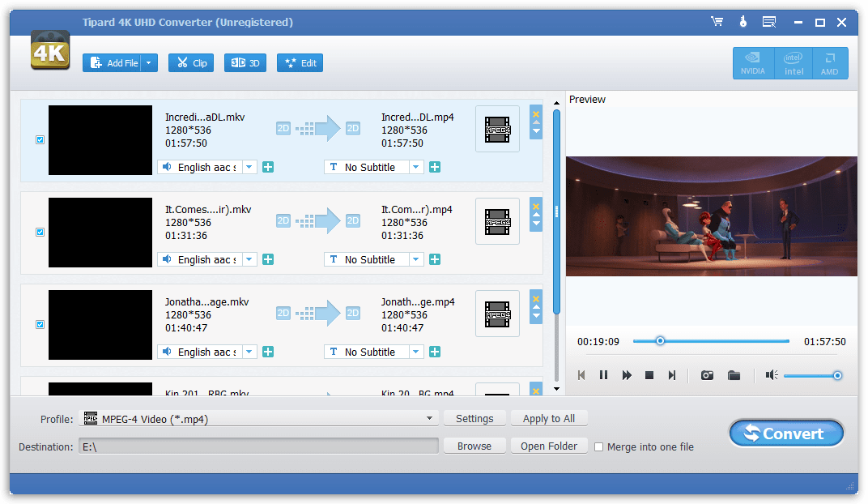Click the shopping cart purchase icon
The height and width of the screenshot is (504, 868).
coord(717,22)
